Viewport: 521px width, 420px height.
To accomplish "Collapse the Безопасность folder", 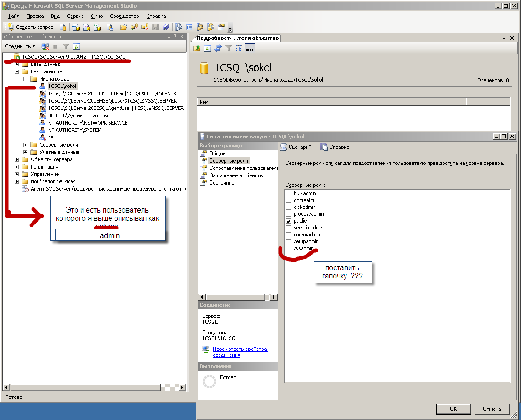I will 16,72.
